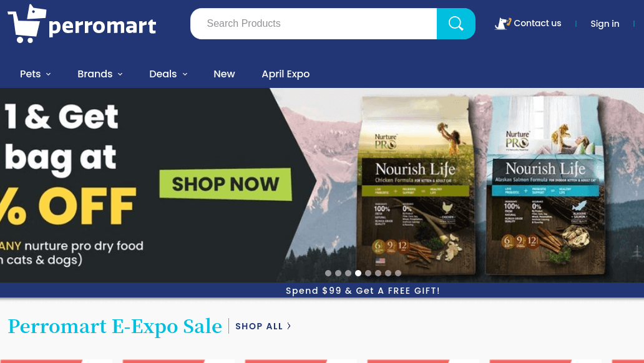The image size is (644, 363).
Task: Select the first carousel slide dot
Action: tap(328, 273)
